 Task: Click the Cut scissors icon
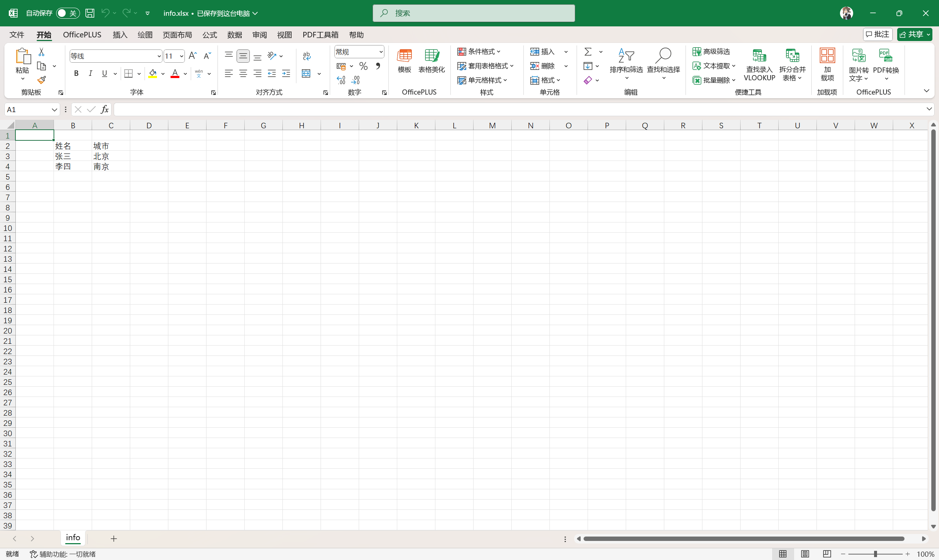[41, 52]
